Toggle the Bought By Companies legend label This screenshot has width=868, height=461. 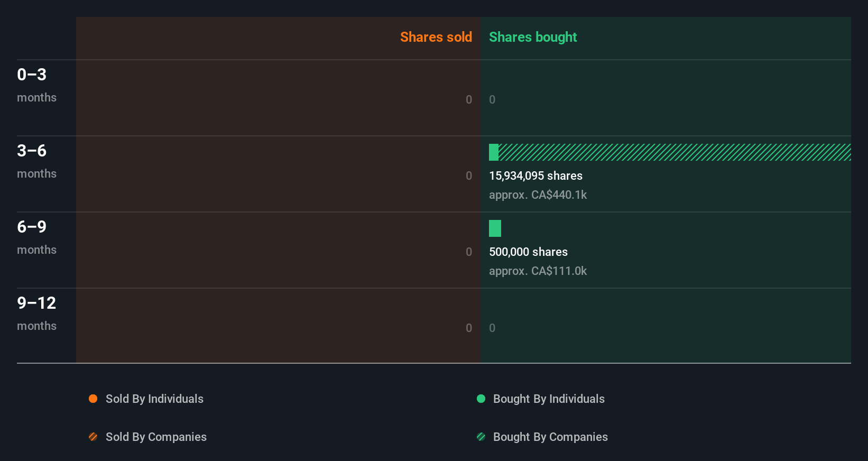click(550, 437)
